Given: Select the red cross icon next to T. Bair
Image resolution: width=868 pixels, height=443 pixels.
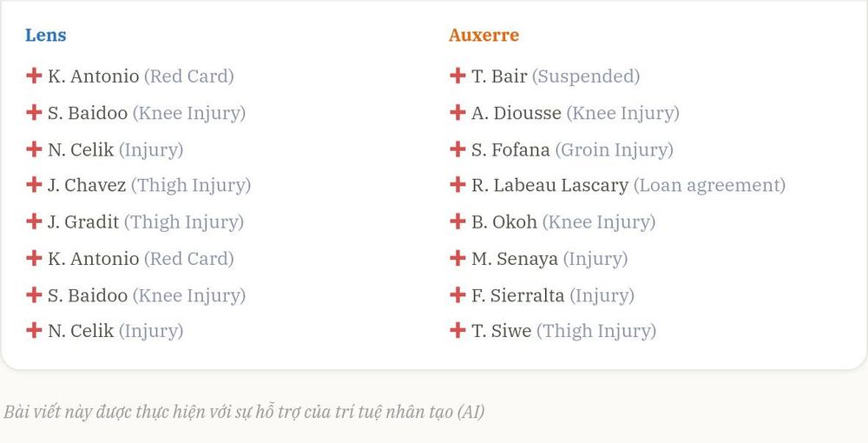Looking at the screenshot, I should pos(457,76).
